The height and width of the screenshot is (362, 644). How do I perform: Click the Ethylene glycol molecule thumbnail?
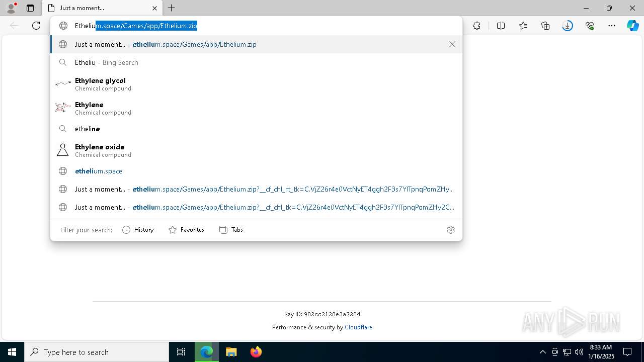tap(63, 83)
